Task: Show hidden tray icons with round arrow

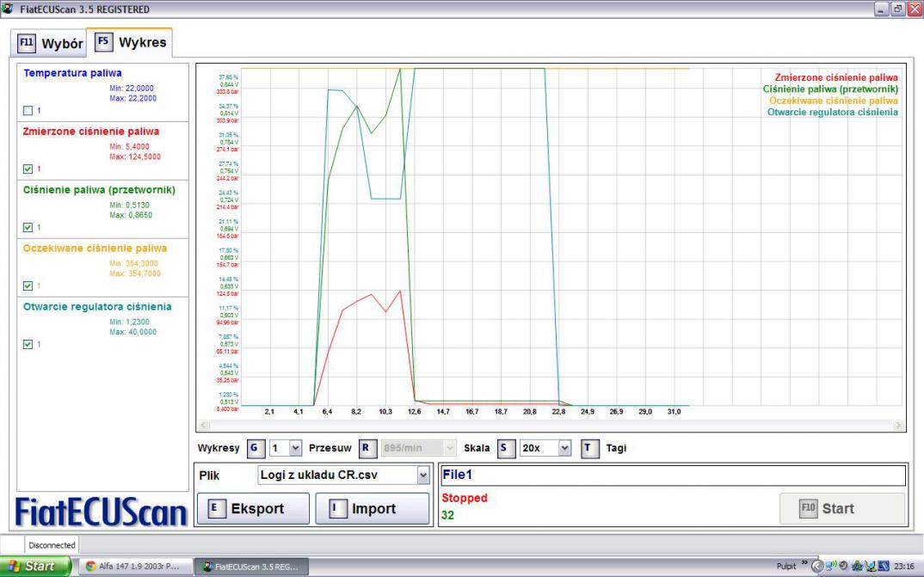Action: coord(816,567)
